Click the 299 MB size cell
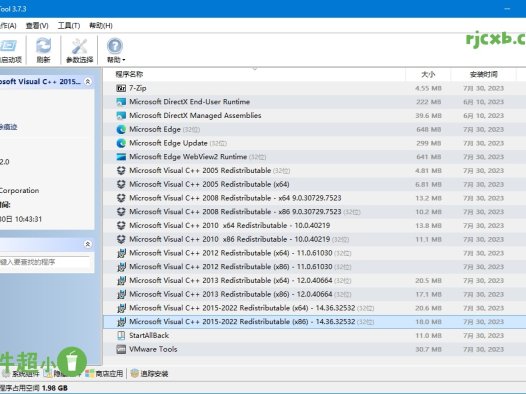 coord(429,143)
